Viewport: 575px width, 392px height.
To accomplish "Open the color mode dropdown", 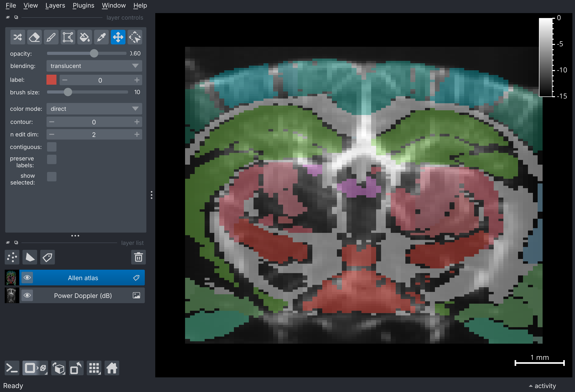I will coord(94,108).
